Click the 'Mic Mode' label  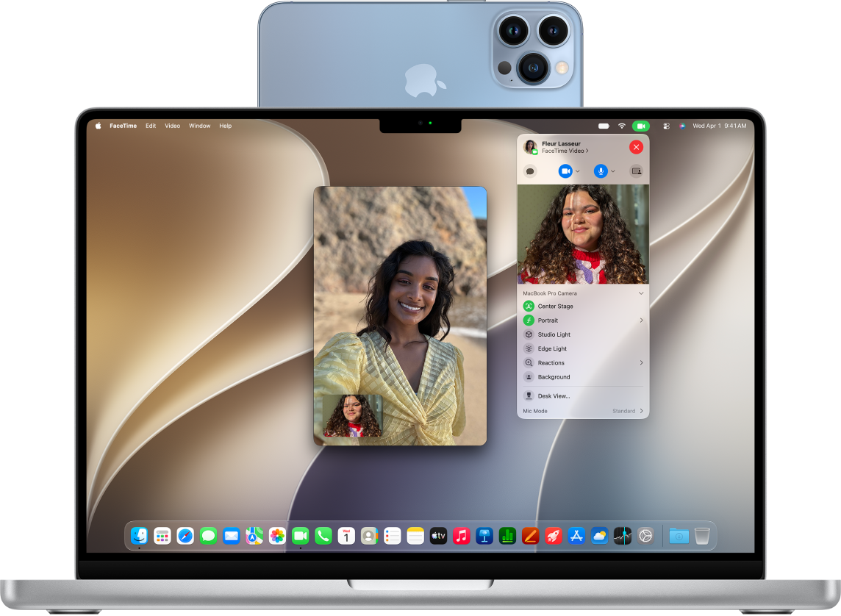pos(535,411)
